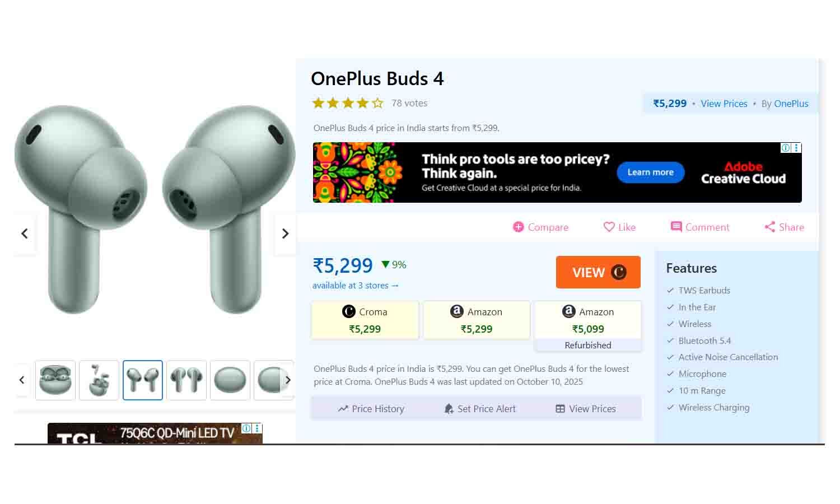Click the Share icon
The width and height of the screenshot is (840, 504).
pyautogui.click(x=770, y=227)
